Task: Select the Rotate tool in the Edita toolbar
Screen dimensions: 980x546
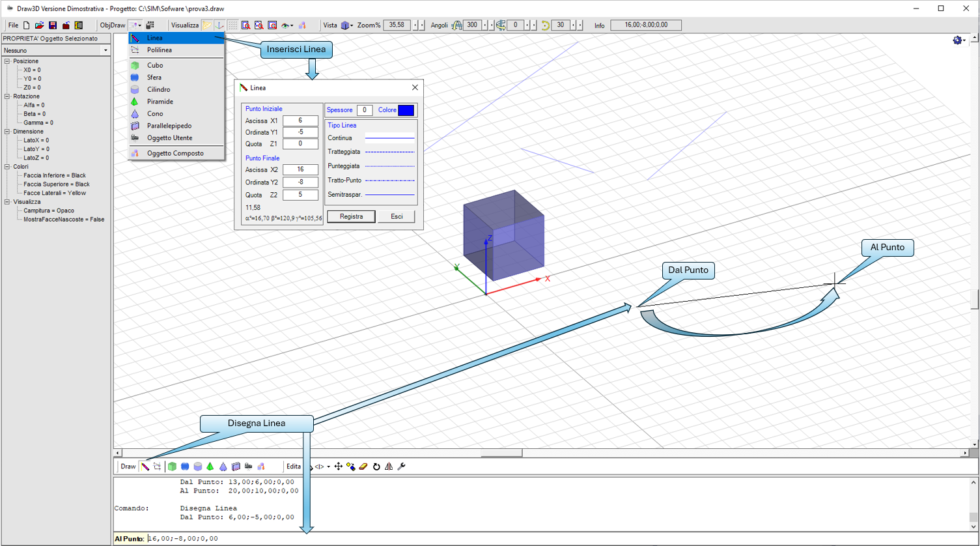Action: pos(376,467)
